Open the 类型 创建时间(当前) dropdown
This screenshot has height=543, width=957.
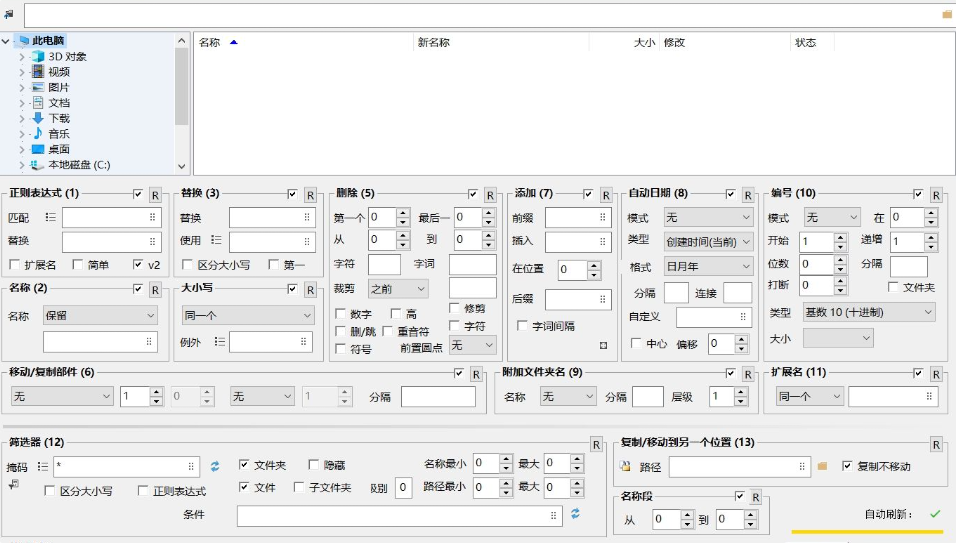pos(708,242)
